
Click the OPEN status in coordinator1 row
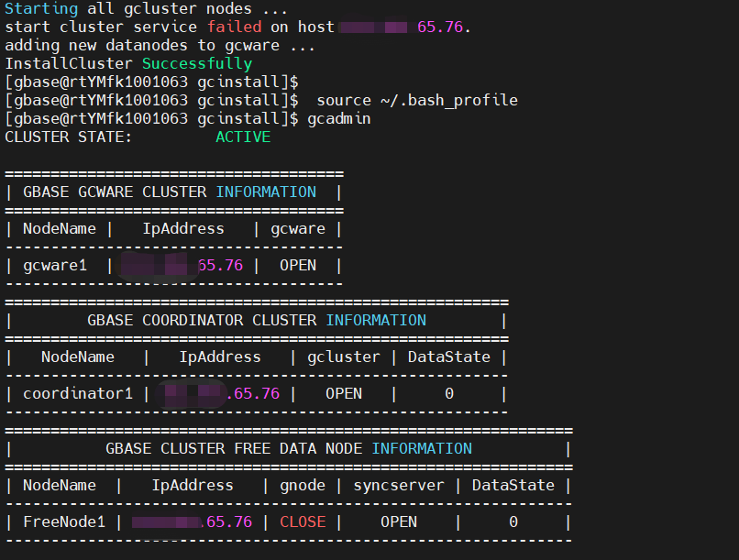[x=344, y=394]
